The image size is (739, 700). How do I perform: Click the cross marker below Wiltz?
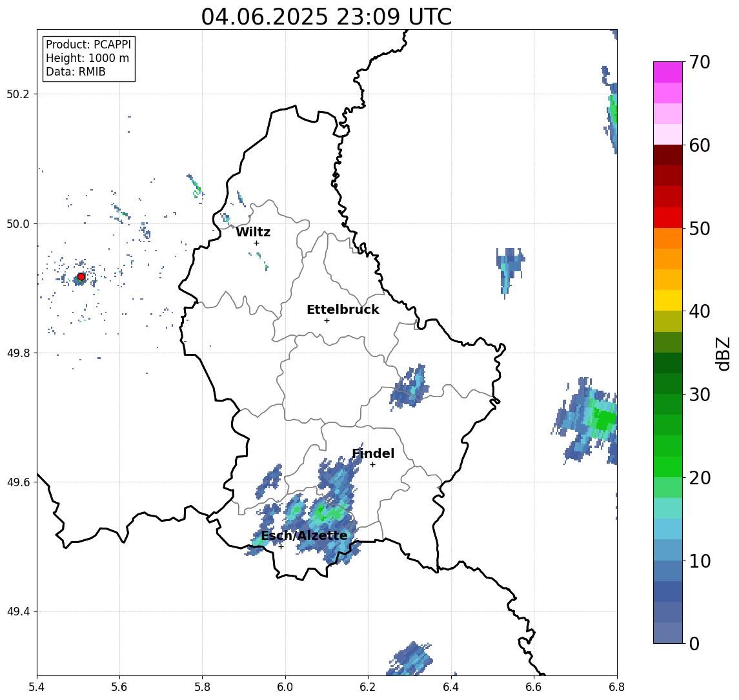point(256,243)
